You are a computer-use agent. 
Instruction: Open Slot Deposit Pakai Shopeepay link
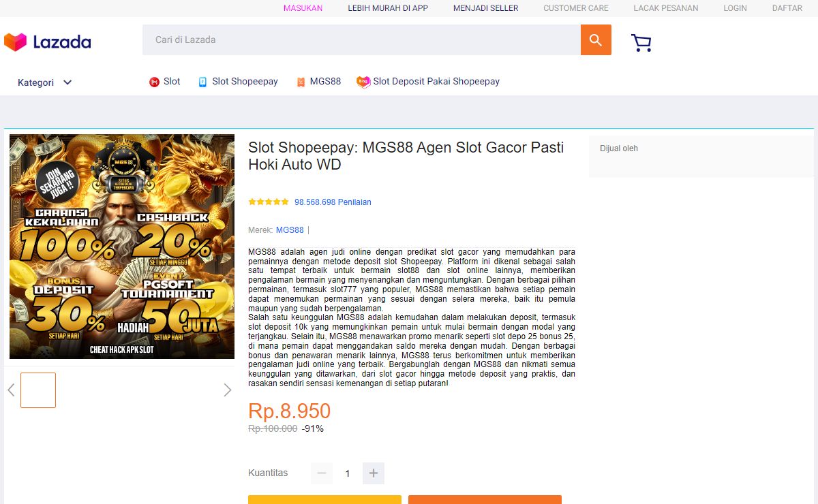[436, 82]
